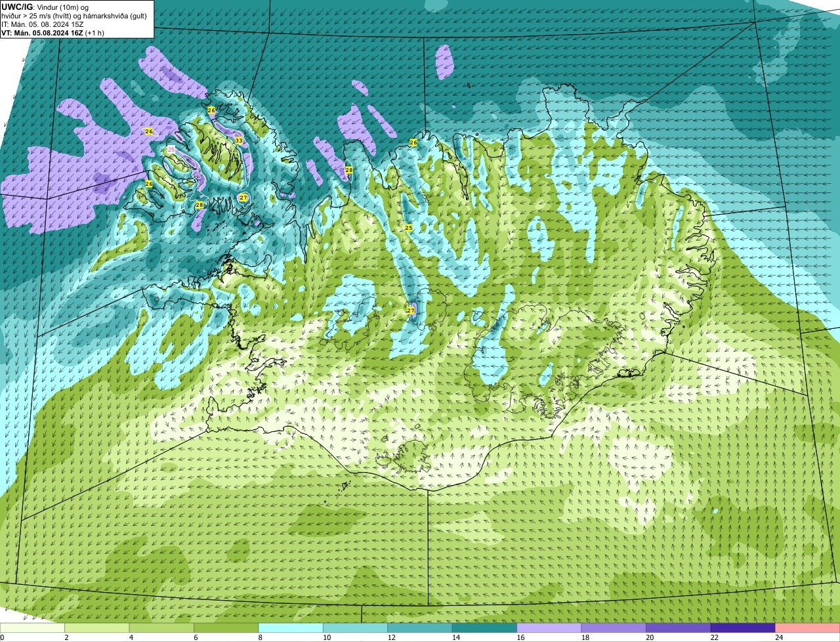Select the 8–10 m/s light cyan legend swatch
840x642 pixels.
(292, 628)
